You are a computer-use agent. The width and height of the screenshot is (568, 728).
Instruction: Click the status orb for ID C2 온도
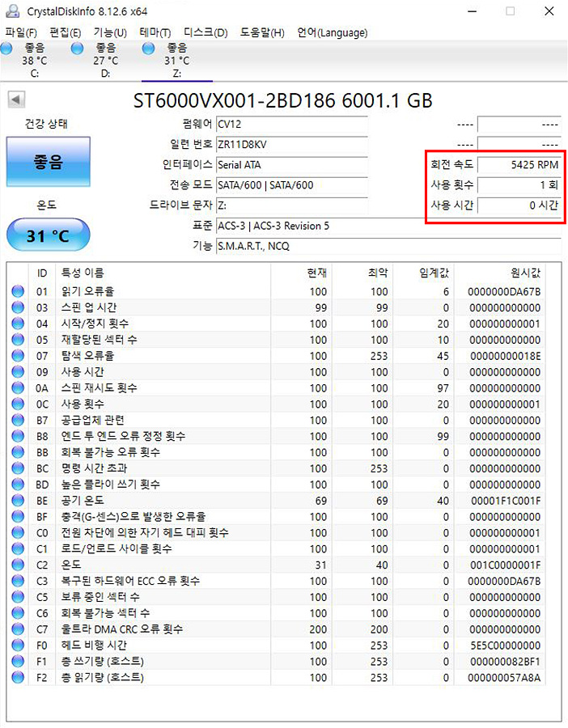coord(18,565)
